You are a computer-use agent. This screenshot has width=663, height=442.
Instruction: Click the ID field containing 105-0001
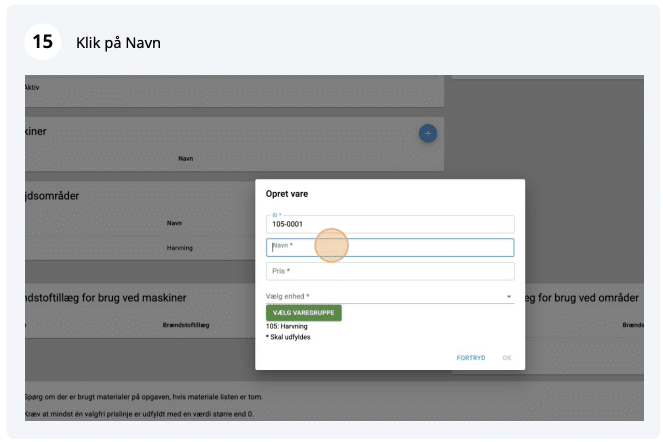(x=390, y=224)
